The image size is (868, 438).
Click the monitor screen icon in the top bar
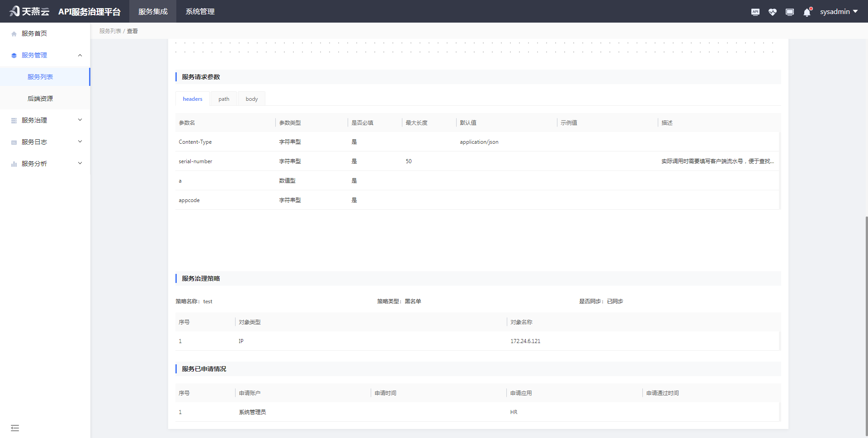[790, 12]
